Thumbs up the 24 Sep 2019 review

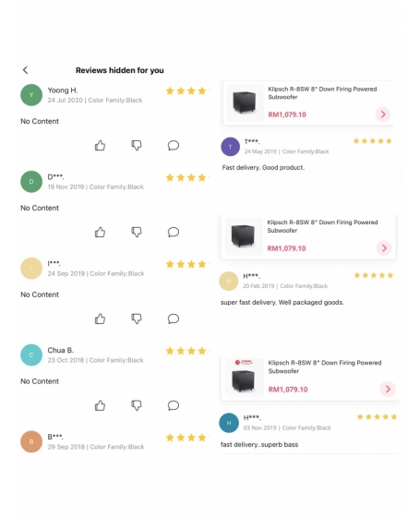[100, 319]
